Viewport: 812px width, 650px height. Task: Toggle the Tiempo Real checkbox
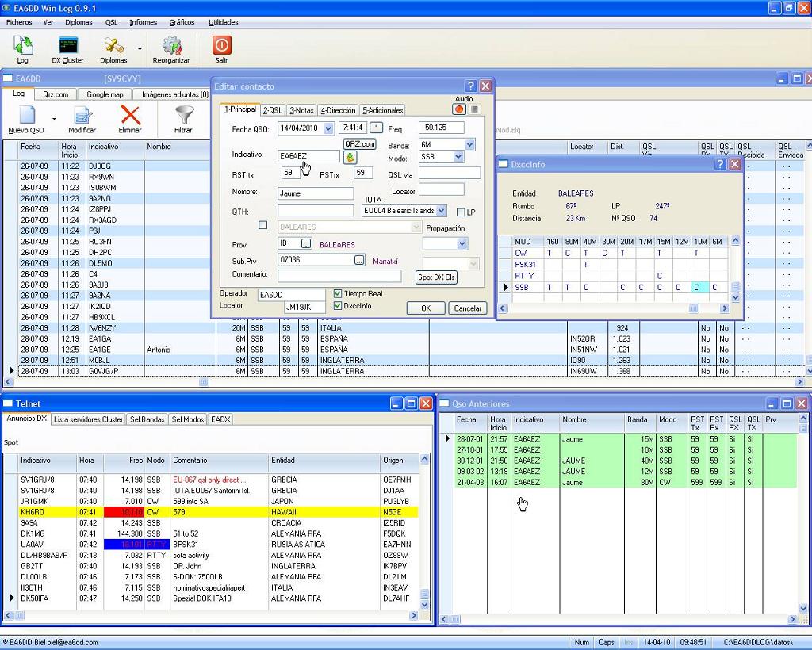tap(339, 293)
